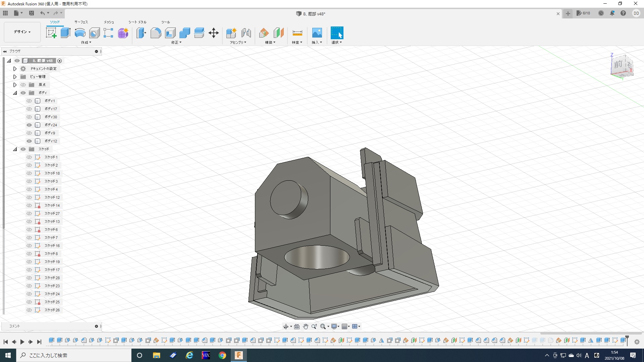Open Chrome from the Windows taskbar
644x362 pixels.
(x=222, y=355)
